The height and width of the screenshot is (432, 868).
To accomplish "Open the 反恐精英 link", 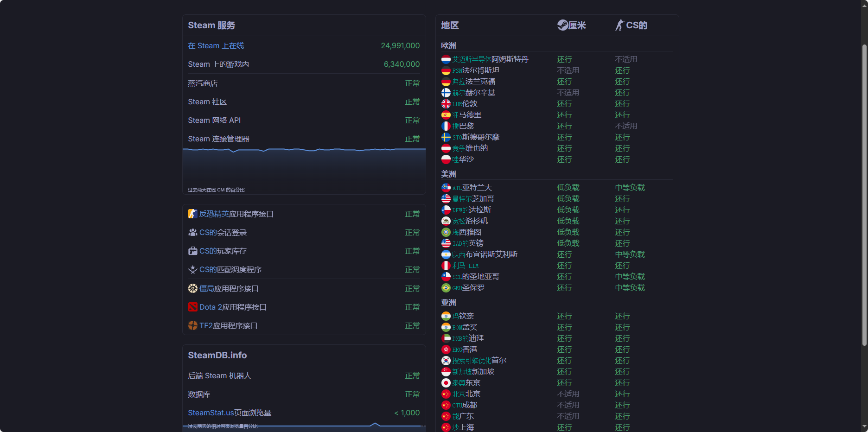I will click(214, 214).
